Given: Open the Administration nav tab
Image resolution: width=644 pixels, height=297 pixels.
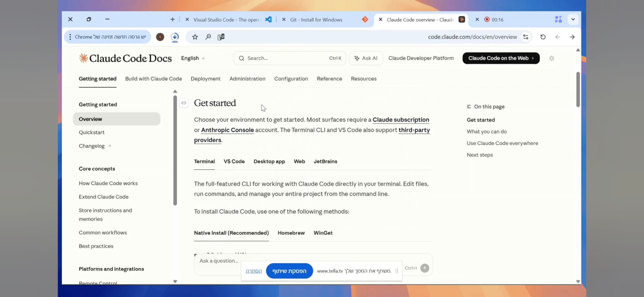Looking at the screenshot, I should (x=247, y=79).
